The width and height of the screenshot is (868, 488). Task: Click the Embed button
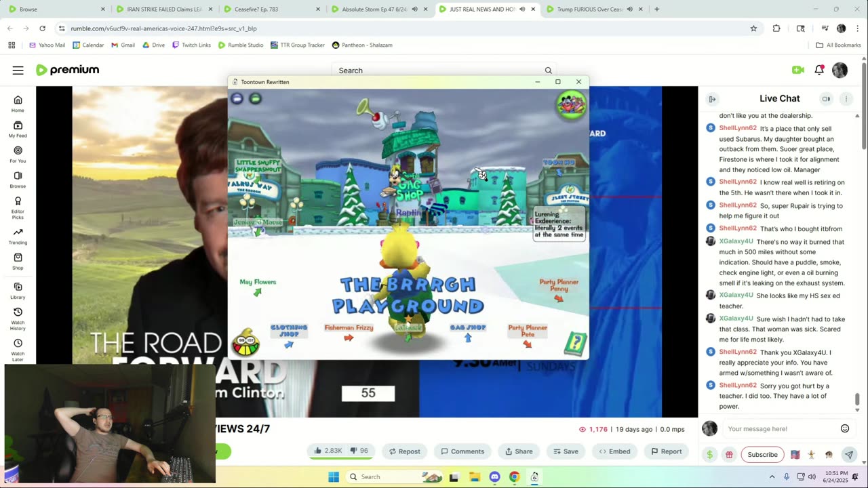point(614,451)
